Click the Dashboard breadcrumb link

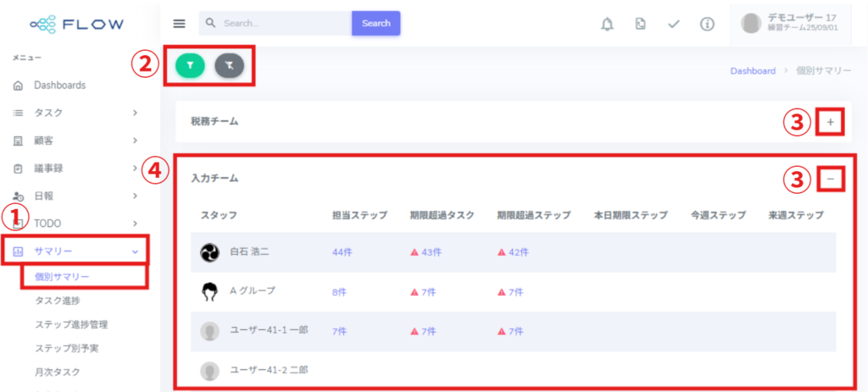tap(753, 71)
